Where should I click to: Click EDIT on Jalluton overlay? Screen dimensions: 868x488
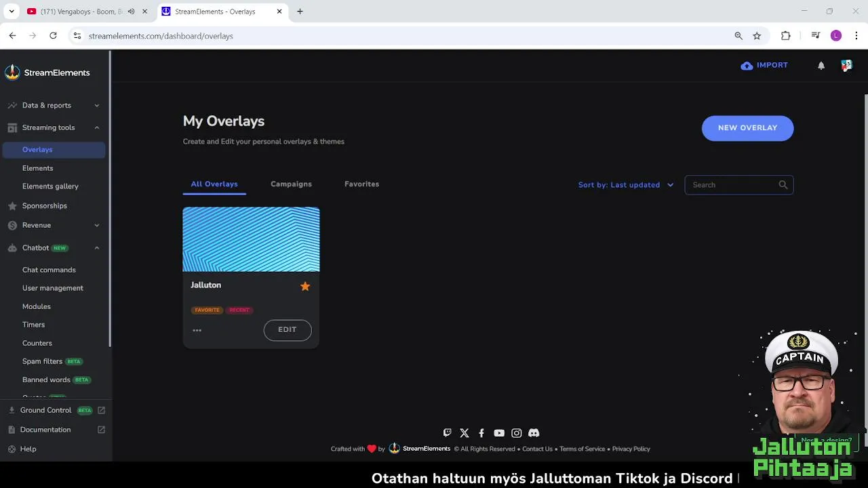coord(288,330)
